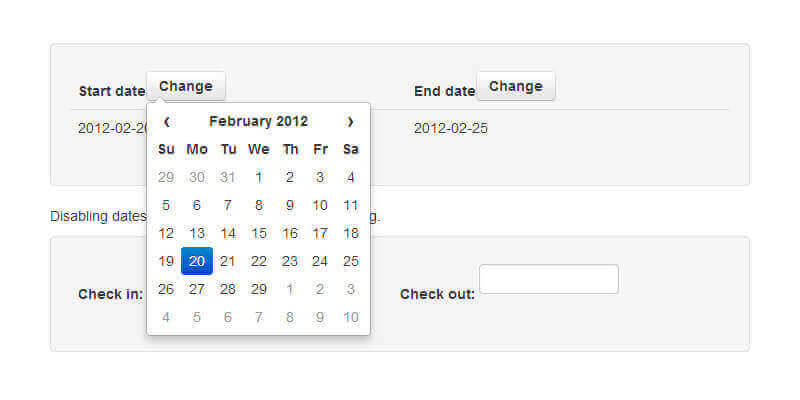Image resolution: width=800 pixels, height=400 pixels.
Task: Select February 8 in the calendar
Action: coord(259,205)
